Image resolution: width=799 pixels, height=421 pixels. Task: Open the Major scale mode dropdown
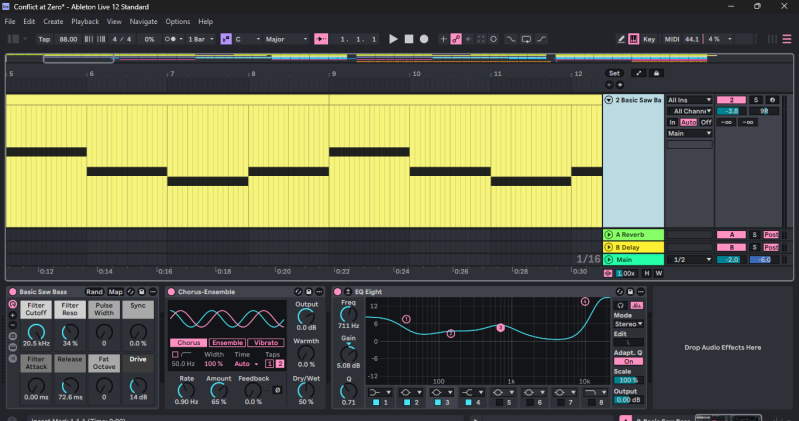(286, 39)
